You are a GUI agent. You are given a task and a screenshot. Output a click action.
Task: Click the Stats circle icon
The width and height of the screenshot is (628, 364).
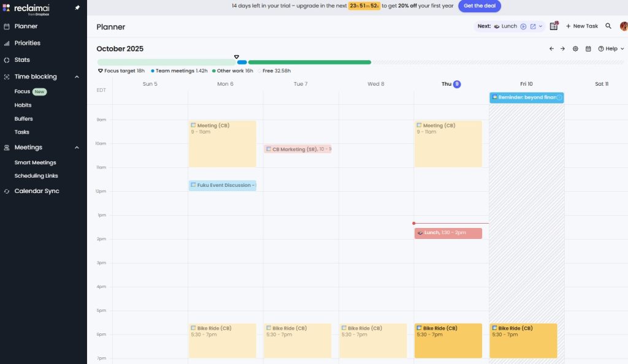(7, 61)
